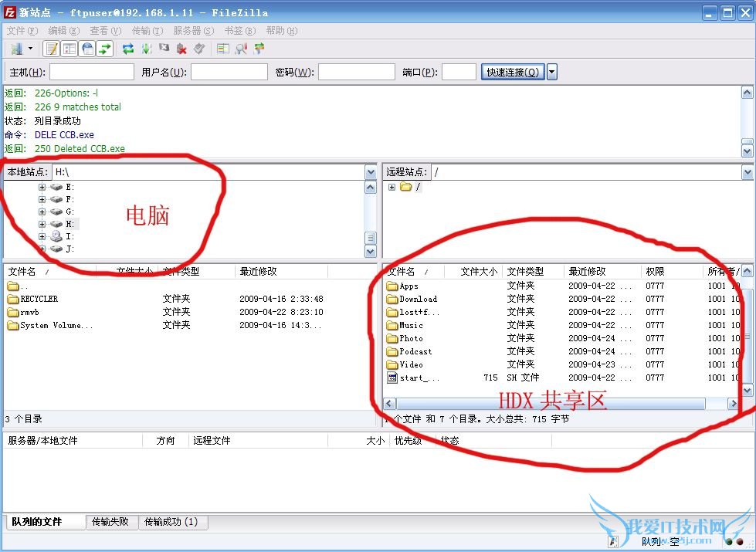Click the 用户名 username input field
This screenshot has width=756, height=552.
point(229,72)
